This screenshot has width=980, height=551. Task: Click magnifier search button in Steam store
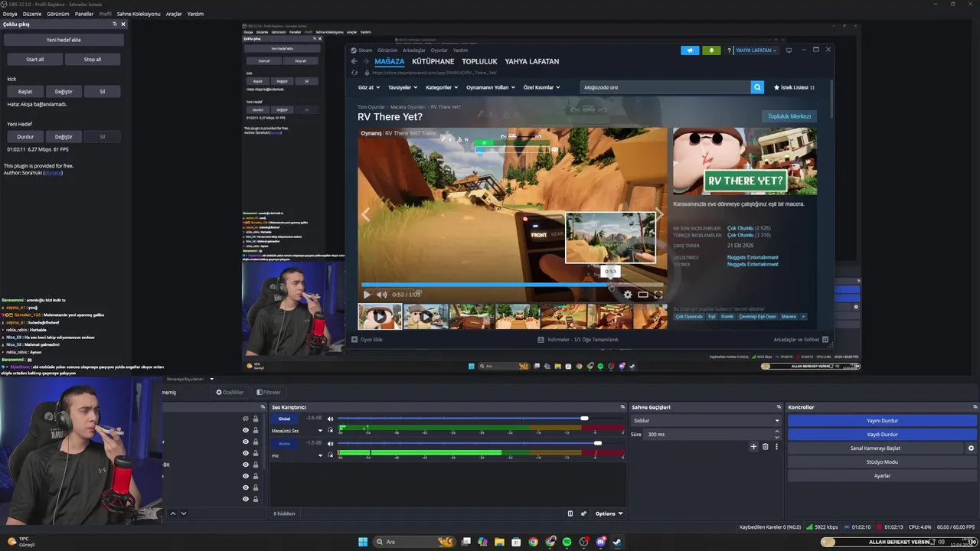[x=757, y=87]
